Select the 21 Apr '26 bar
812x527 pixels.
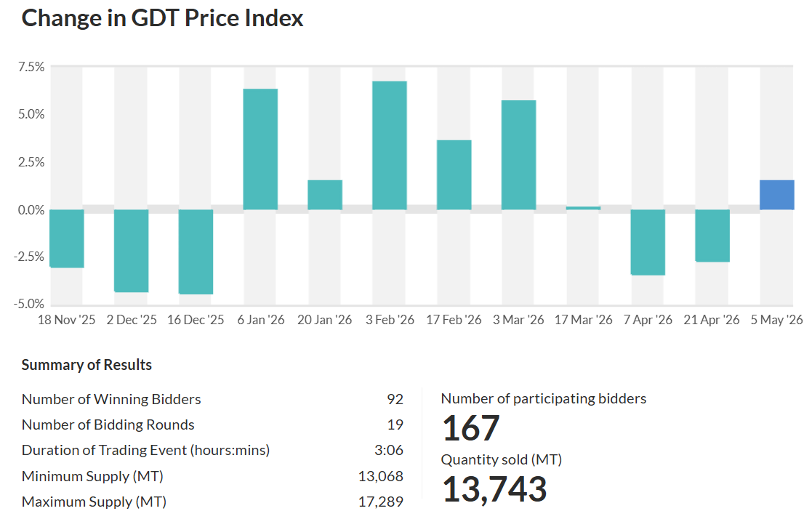712,236
